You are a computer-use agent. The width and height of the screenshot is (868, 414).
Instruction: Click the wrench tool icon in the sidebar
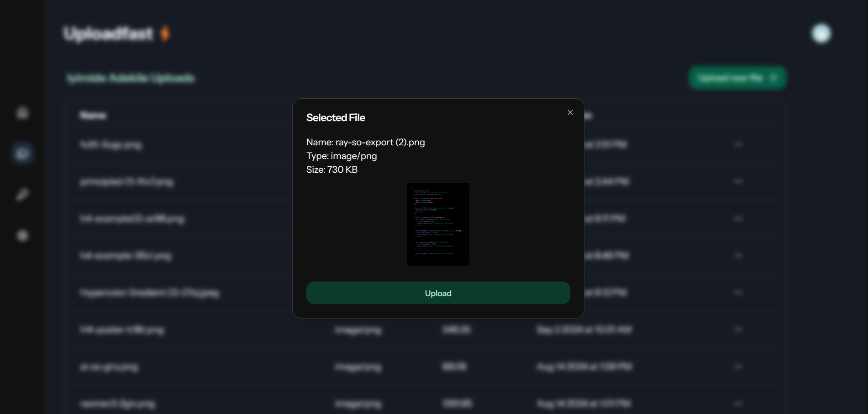point(22,194)
